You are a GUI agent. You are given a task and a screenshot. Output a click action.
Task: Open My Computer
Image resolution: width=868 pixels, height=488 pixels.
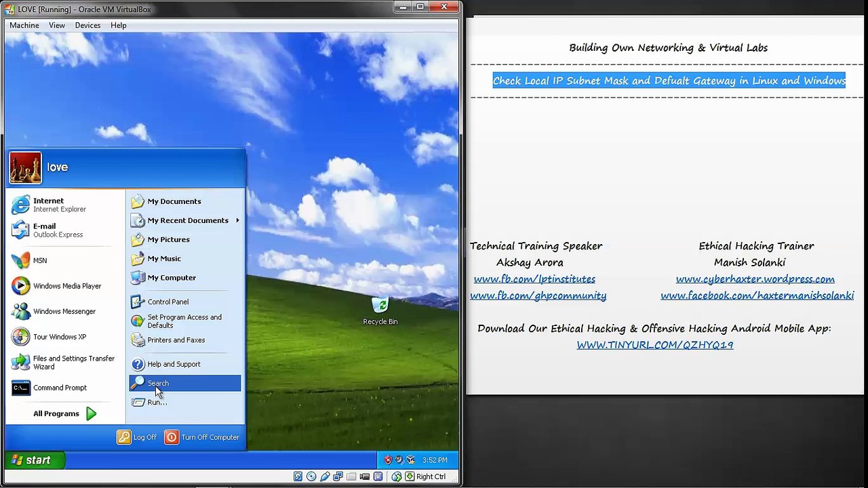pos(184,277)
